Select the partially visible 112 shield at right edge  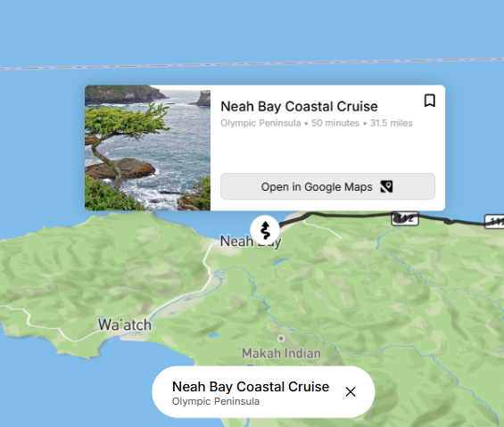point(494,221)
